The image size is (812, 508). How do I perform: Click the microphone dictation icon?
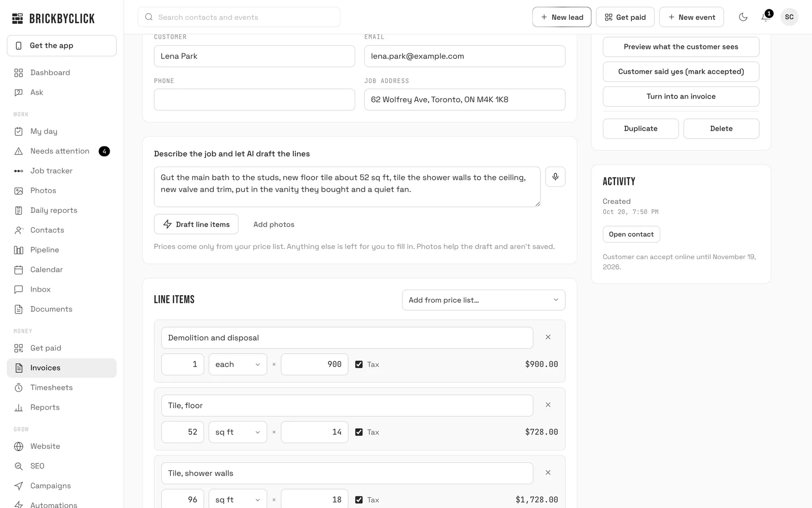tap(555, 177)
